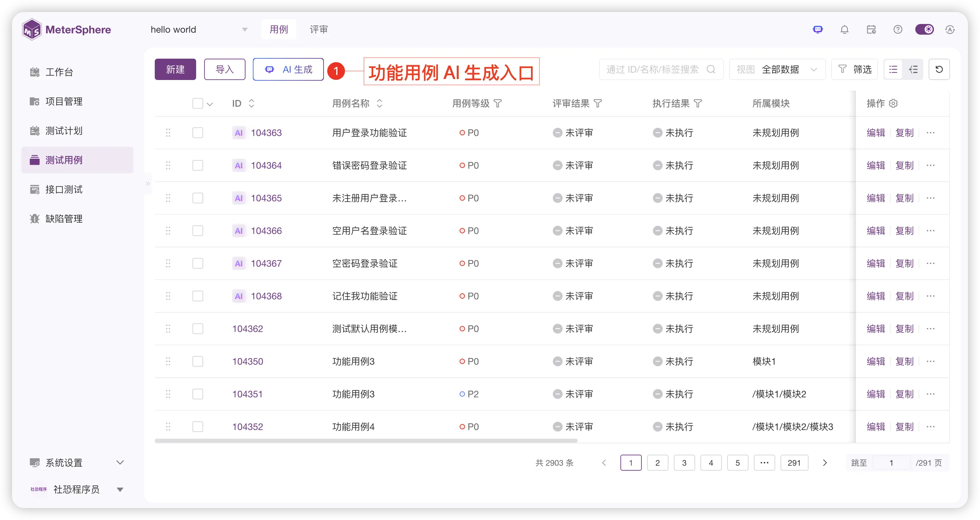Click the 跳至 page number input

coord(891,463)
